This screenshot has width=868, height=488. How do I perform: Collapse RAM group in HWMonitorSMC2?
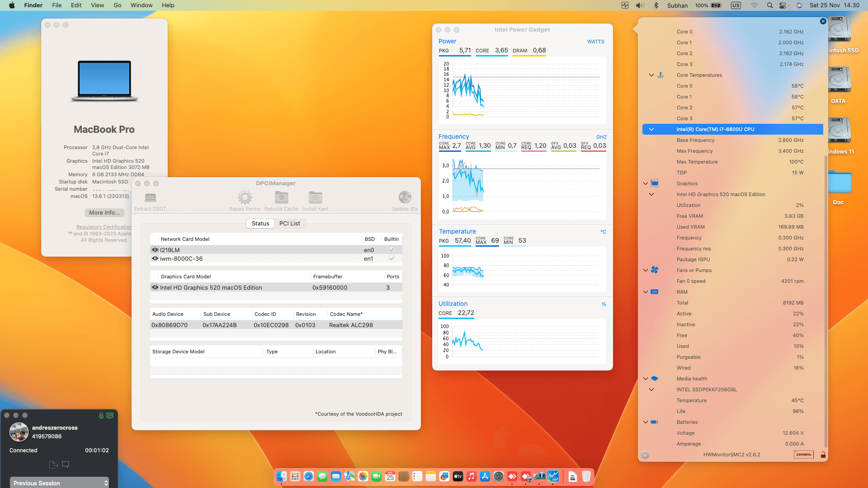(x=646, y=292)
